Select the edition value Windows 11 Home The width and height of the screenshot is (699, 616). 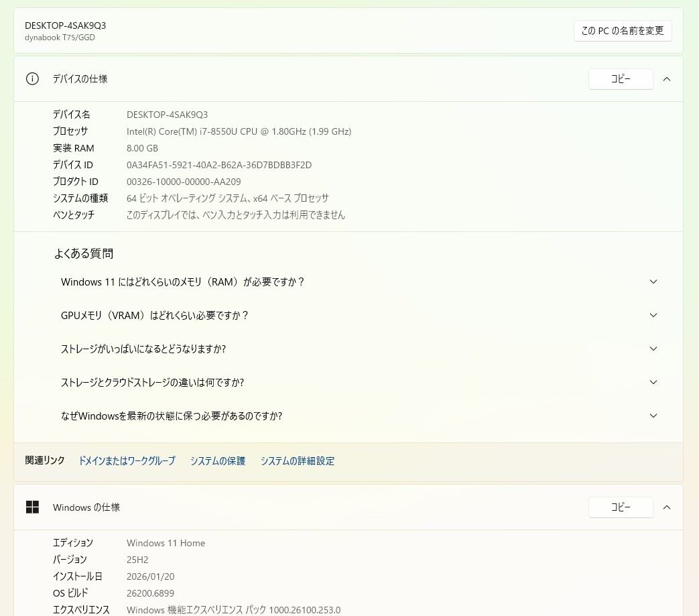click(166, 543)
